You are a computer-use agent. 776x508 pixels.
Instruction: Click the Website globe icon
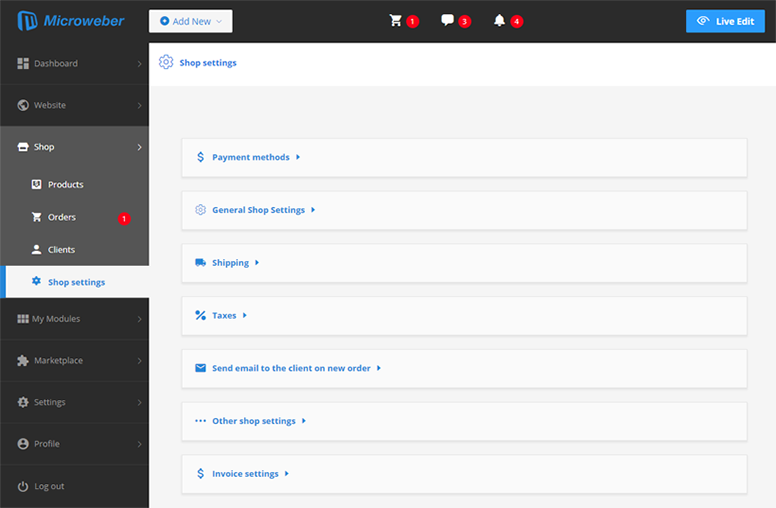tap(23, 105)
